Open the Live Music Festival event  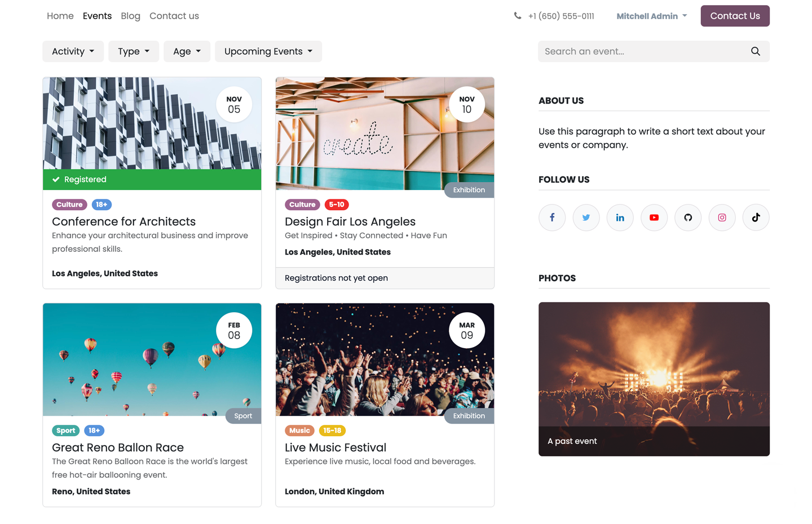(335, 447)
